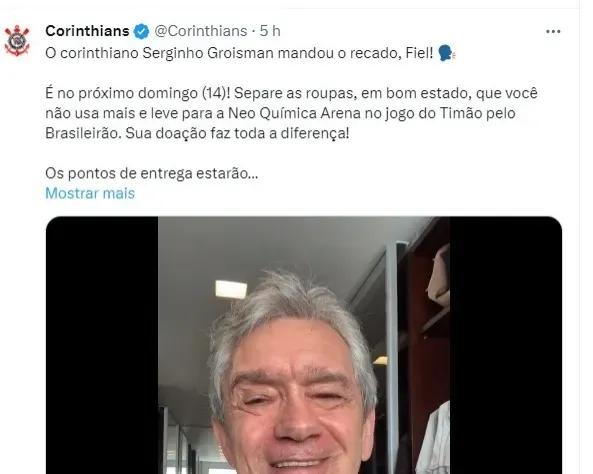Open the Corinthians display name link
Viewport: 593px width, 474px height.
pos(87,31)
